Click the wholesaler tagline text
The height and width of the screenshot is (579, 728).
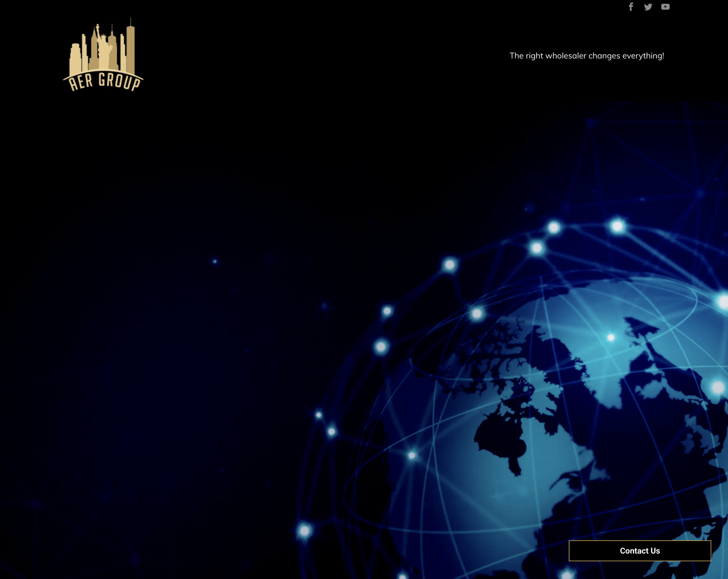coord(587,56)
